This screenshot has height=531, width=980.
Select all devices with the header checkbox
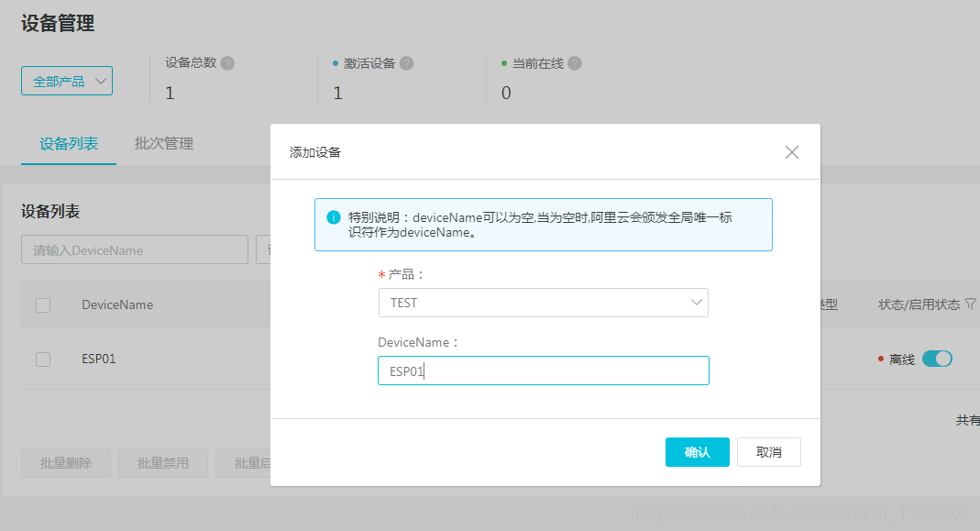[x=42, y=304]
